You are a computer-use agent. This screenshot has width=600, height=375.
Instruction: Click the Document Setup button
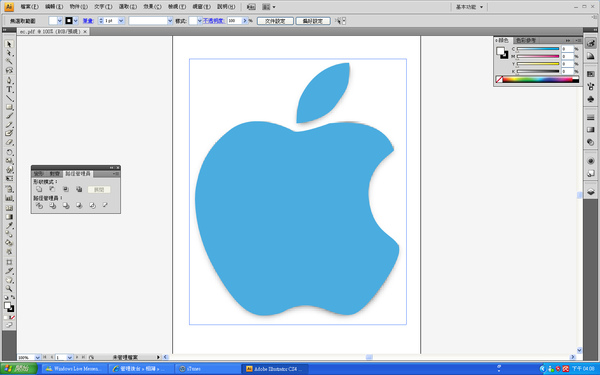pos(275,21)
